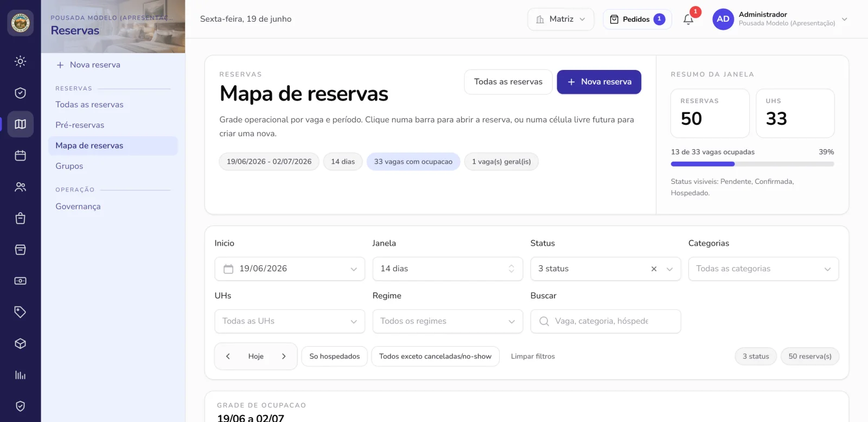The width and height of the screenshot is (868, 422).
Task: Open the sun icon section in sidebar
Action: pyautogui.click(x=21, y=61)
